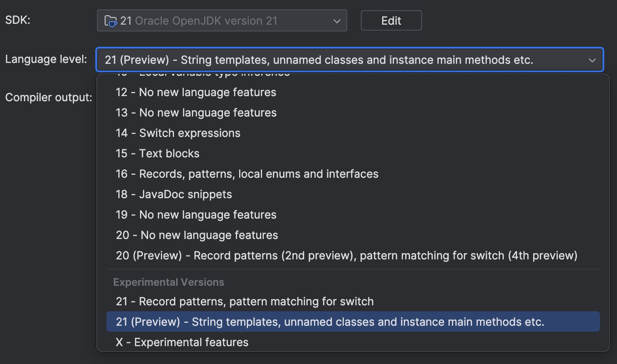The height and width of the screenshot is (364, 617).
Task: Select 18 - JavaDoc snippets
Action: tap(174, 194)
